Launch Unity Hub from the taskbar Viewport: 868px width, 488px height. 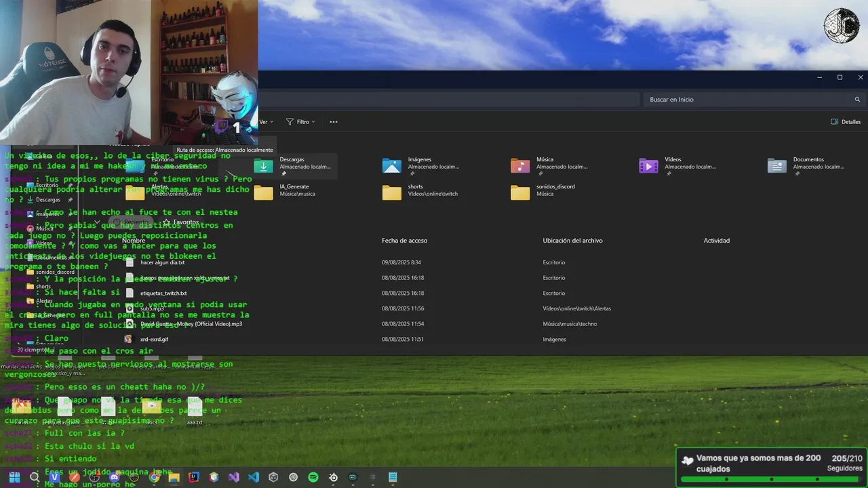click(x=273, y=477)
